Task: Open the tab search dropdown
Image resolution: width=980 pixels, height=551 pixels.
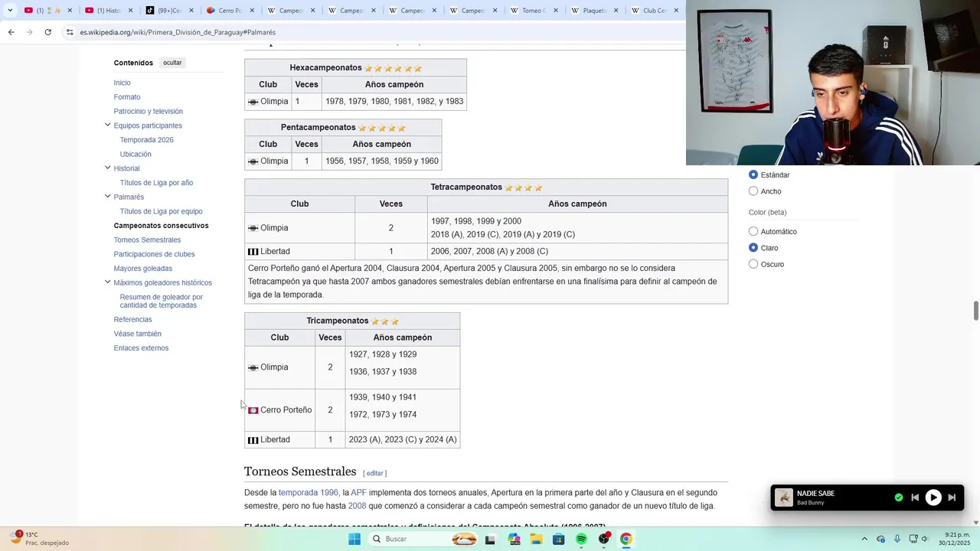Action: point(10,11)
